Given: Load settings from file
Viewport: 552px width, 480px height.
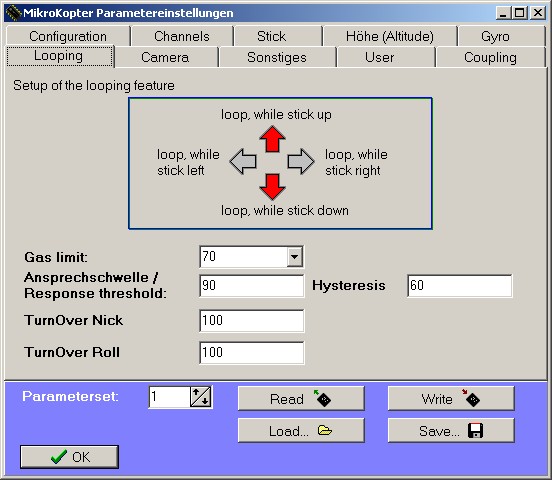Looking at the screenshot, I should click(x=301, y=430).
